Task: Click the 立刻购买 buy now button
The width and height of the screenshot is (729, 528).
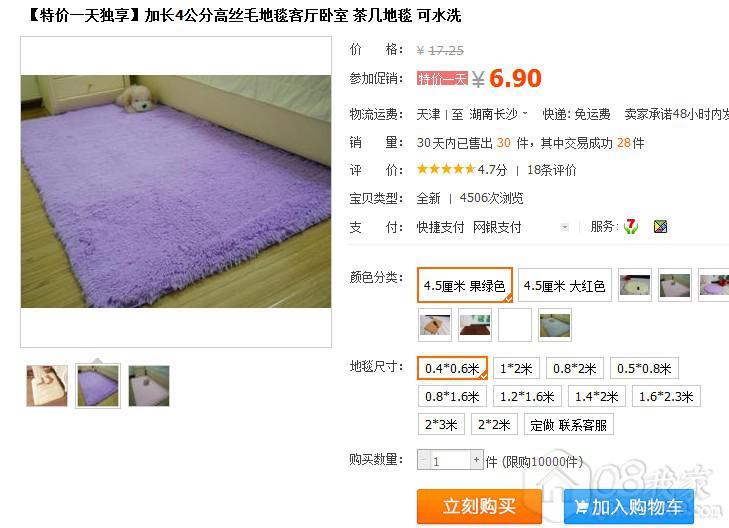Action: [x=479, y=506]
